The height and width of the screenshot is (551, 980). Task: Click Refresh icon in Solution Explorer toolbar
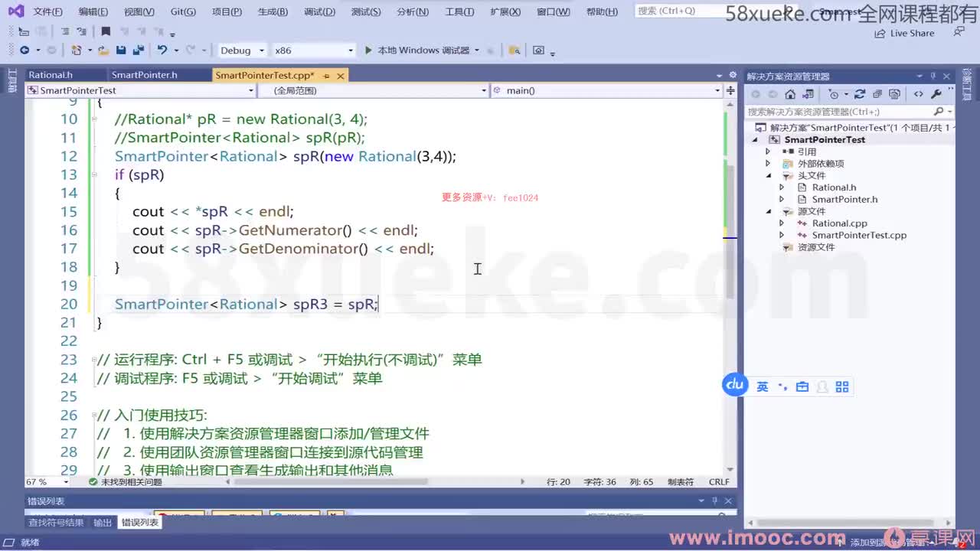pos(859,94)
